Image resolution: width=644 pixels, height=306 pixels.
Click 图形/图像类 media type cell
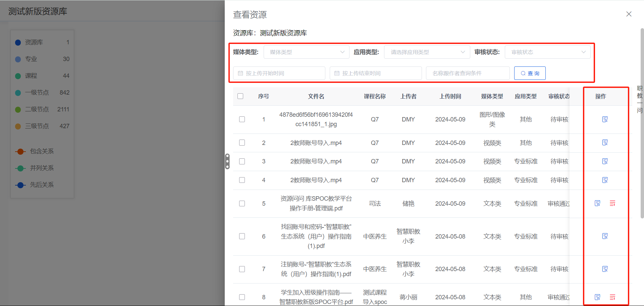click(x=492, y=119)
